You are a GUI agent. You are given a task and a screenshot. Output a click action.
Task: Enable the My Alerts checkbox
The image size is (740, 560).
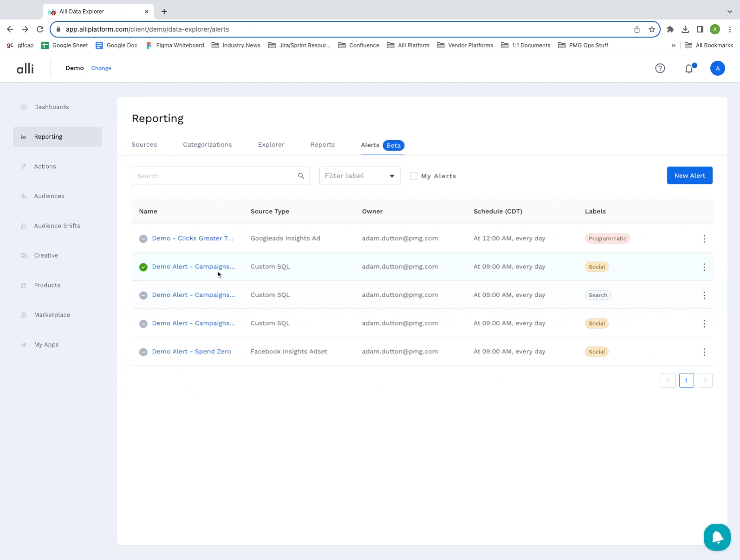414,176
